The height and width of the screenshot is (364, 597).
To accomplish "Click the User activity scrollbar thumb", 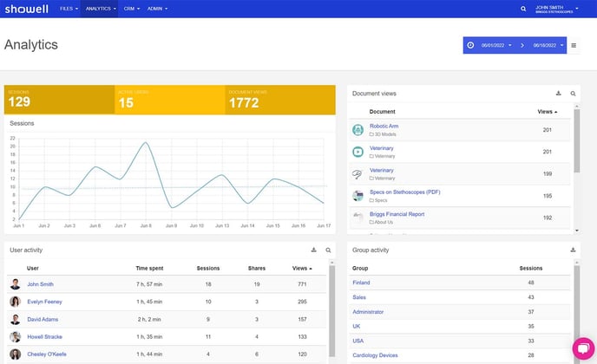I will point(332,311).
